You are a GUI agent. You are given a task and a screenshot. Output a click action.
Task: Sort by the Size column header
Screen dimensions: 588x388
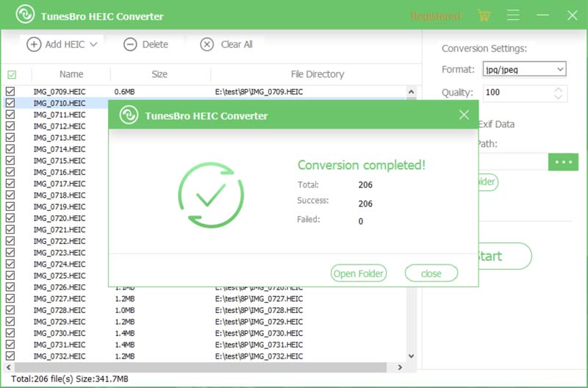[x=159, y=74]
